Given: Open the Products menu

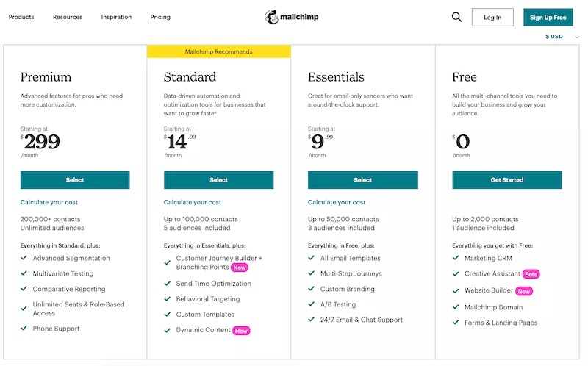Looking at the screenshot, I should [x=21, y=17].
